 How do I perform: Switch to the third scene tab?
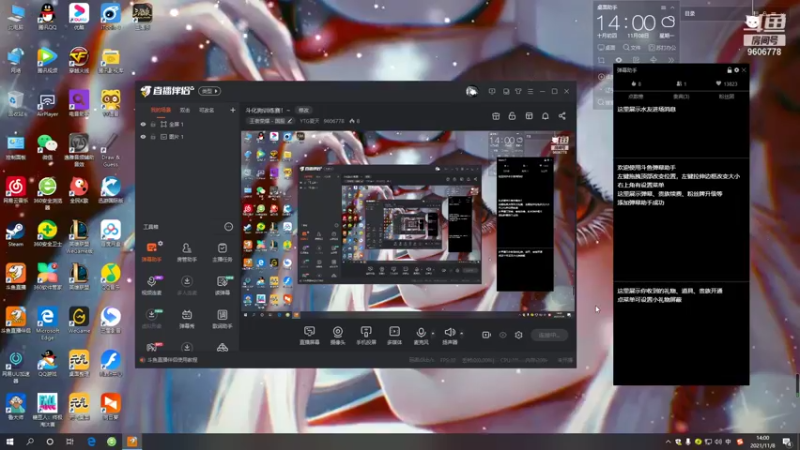[x=207, y=110]
